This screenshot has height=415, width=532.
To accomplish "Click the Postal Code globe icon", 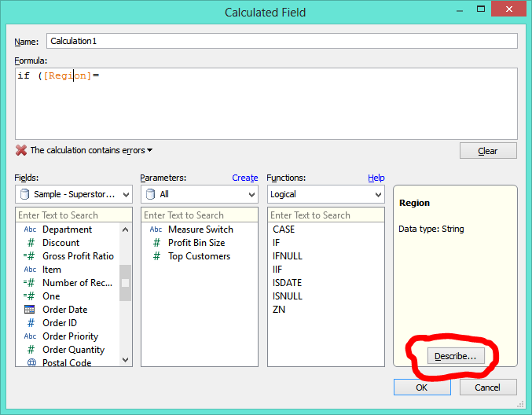I will 30,363.
